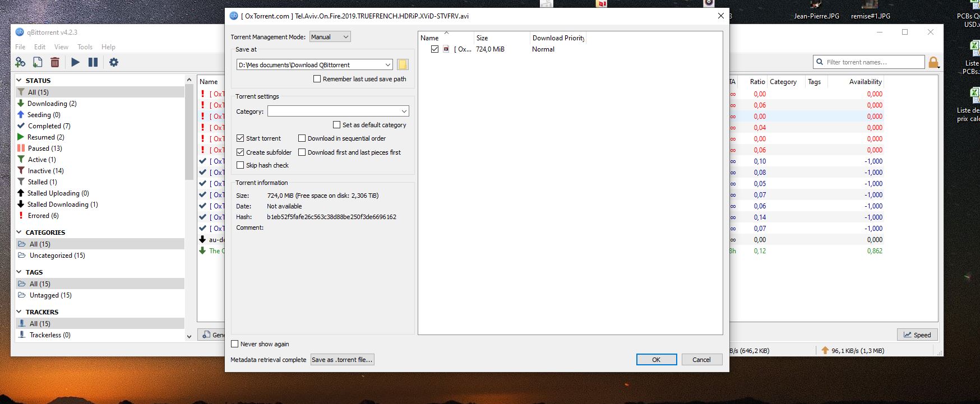Uncheck the 724,0 MiB file's checkbox
The height and width of the screenshot is (404, 980).
click(x=434, y=49)
